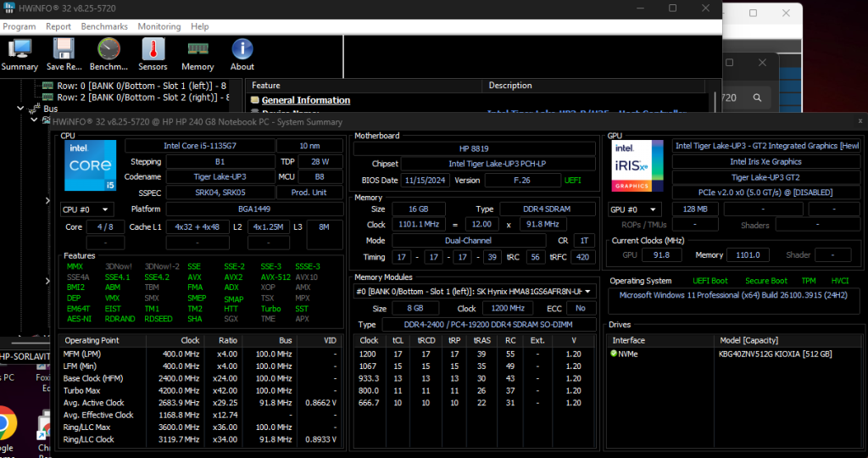Click the SRK04, SRK05 SSPEC field

220,193
